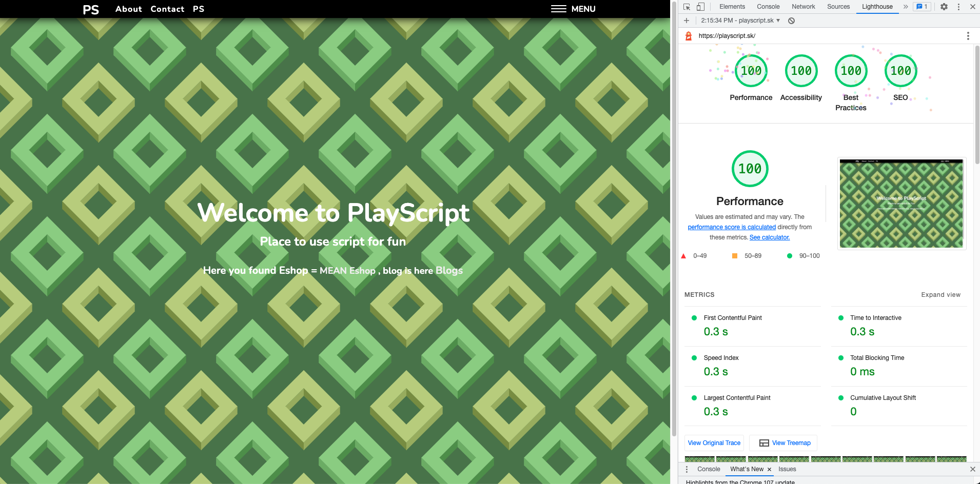Screen dimensions: 980x484
Task: Click the final screenshot thumbnail
Action: click(901, 204)
